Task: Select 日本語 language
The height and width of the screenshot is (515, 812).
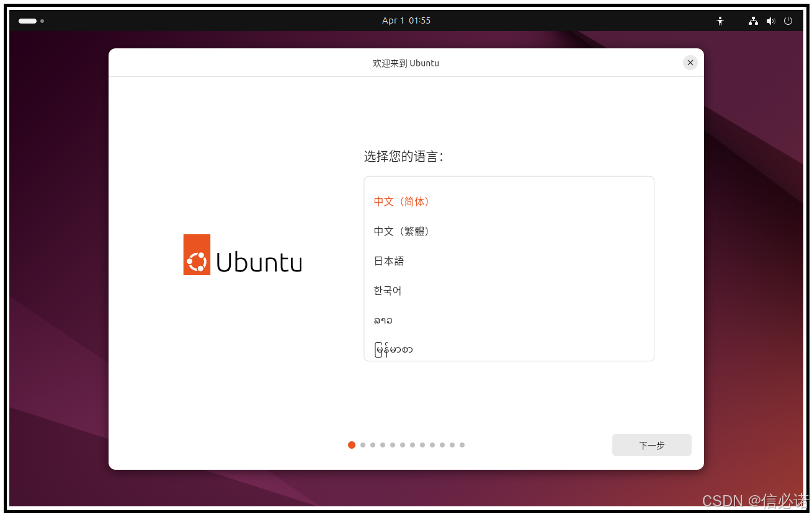Action: coord(509,261)
